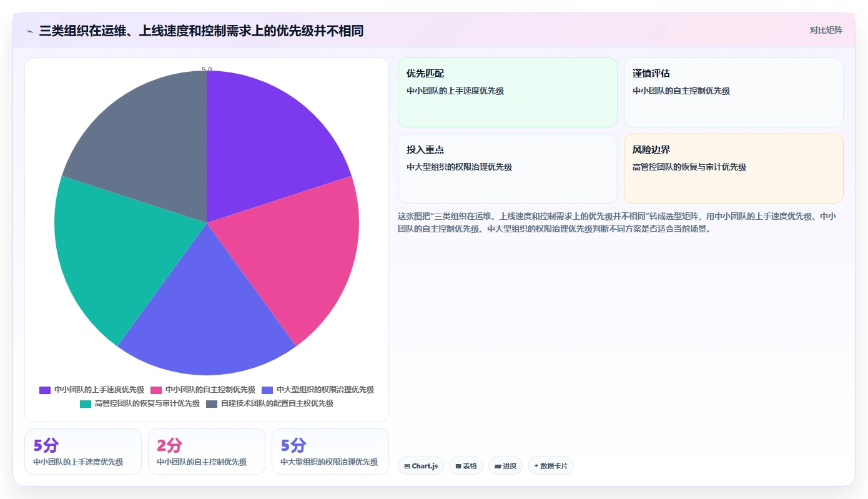This screenshot has height=499, width=868.
Task: Click 高管控团队的恢复与审计优先级 text in 风险边界 card
Action: click(689, 167)
